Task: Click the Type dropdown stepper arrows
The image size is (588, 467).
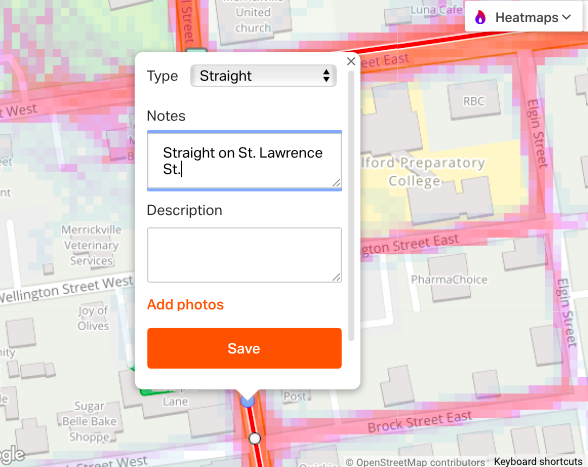Action: [326, 76]
